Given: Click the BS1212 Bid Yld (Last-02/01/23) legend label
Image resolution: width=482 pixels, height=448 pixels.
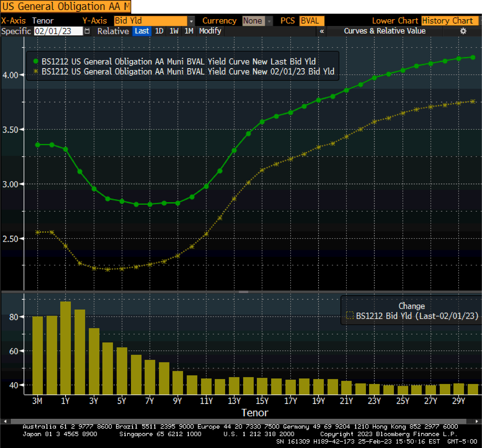Looking at the screenshot, I should (417, 316).
